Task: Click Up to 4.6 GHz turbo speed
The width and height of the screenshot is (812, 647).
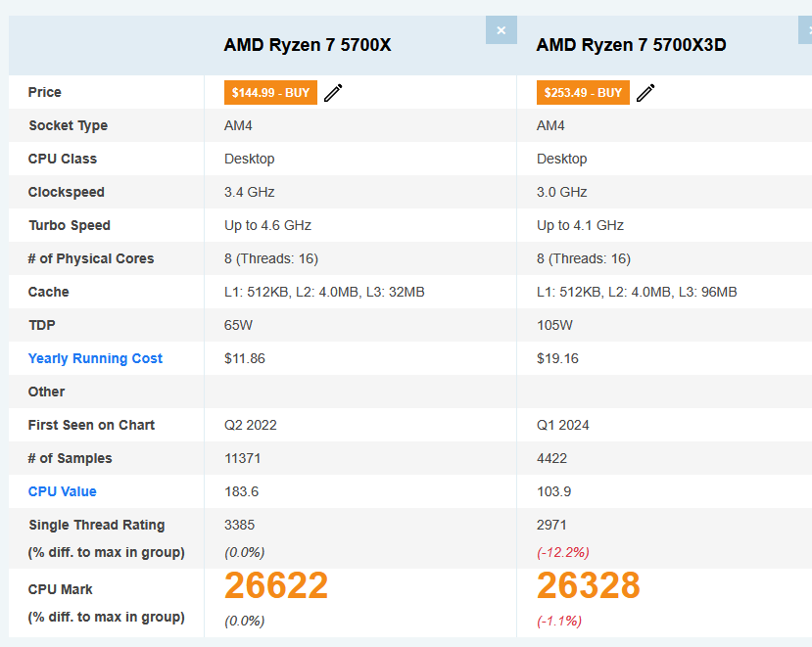Action: (267, 225)
